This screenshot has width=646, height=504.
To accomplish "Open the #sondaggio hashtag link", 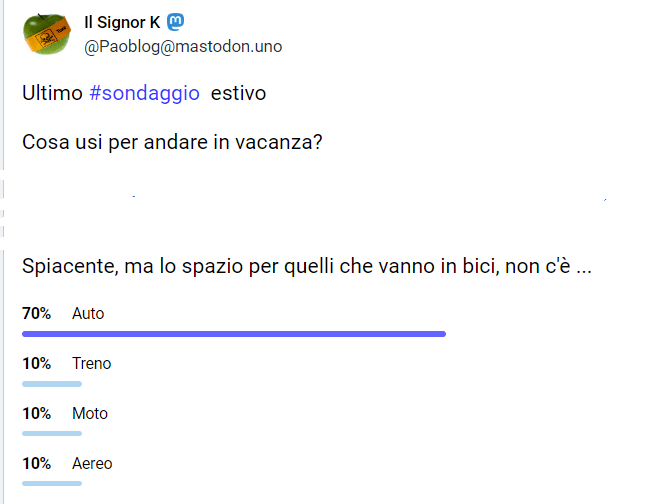I will tap(144, 93).
